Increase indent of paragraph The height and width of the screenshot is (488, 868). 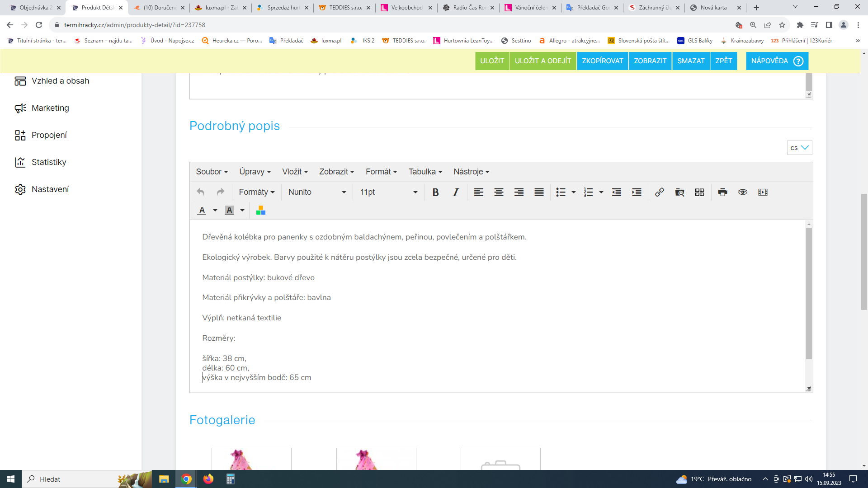pos(637,192)
